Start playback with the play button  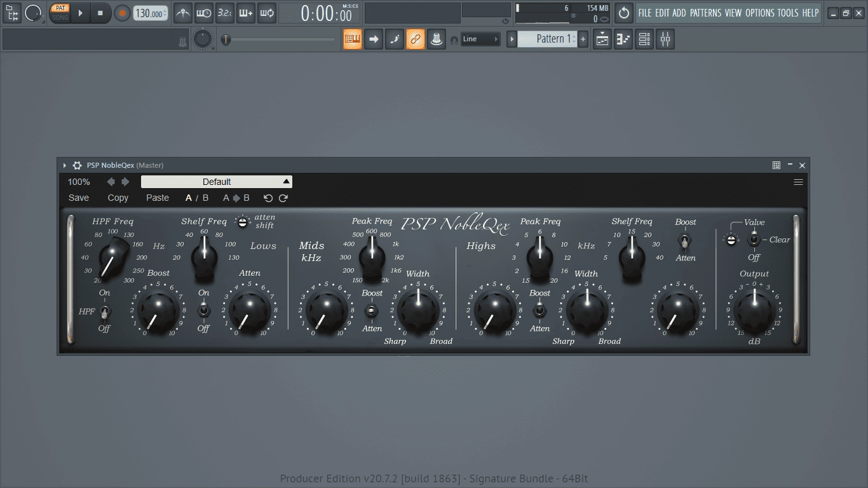pyautogui.click(x=81, y=13)
